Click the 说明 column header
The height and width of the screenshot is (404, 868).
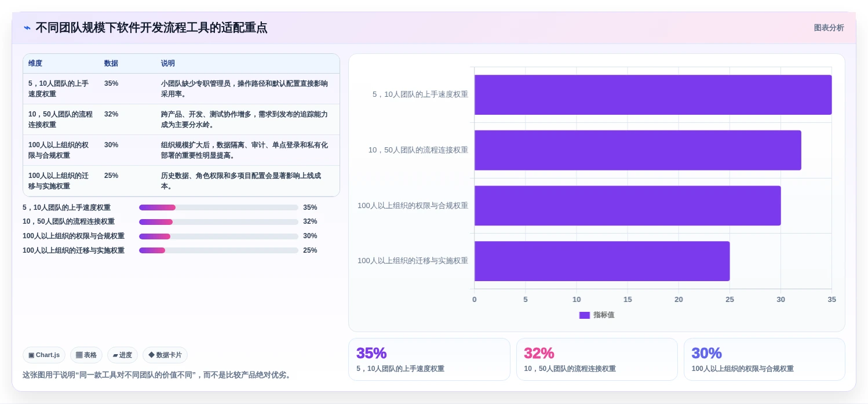coord(168,63)
